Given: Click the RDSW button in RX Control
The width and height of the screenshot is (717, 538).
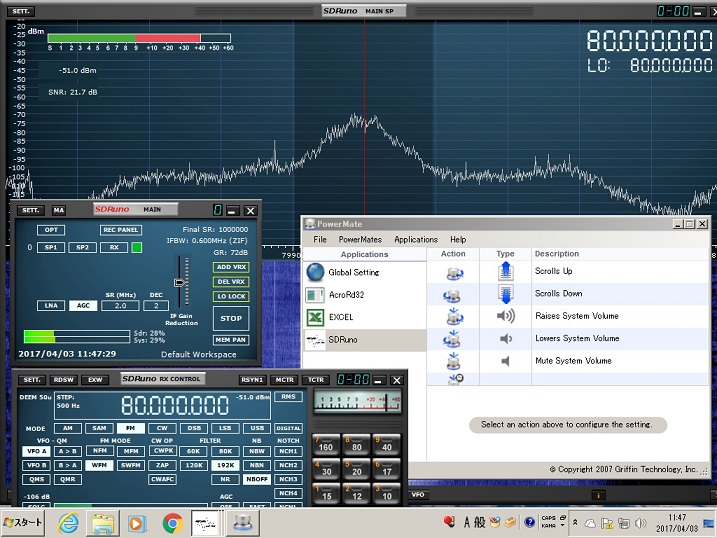Looking at the screenshot, I should (x=64, y=380).
